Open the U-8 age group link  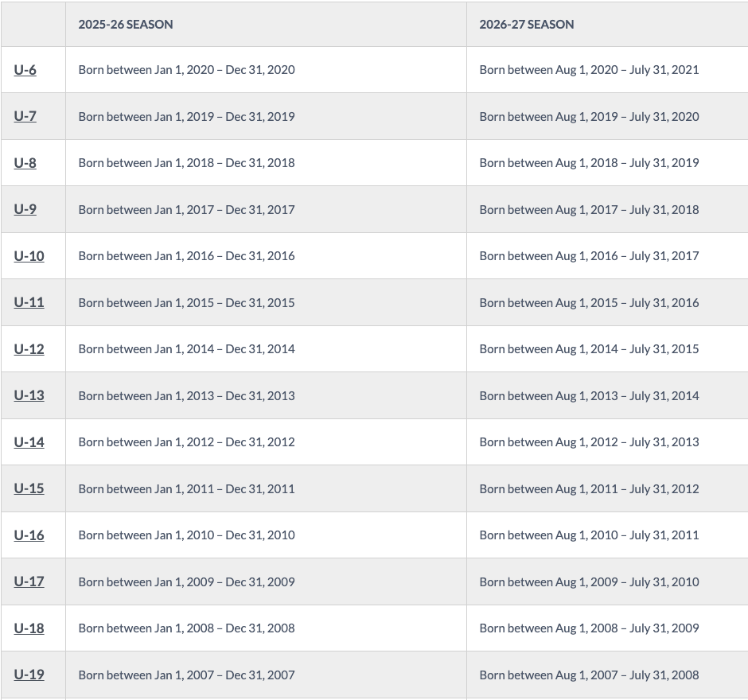[x=25, y=163]
